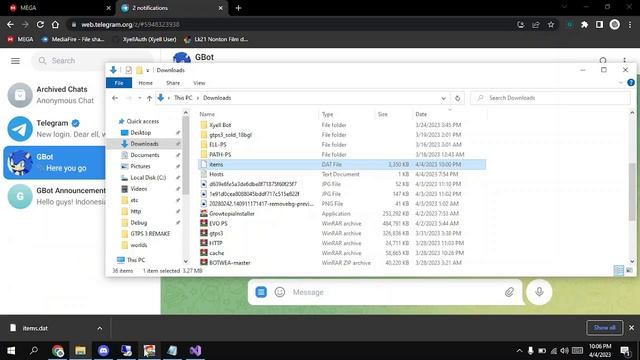Open items.dat download options arrow

click(100, 328)
